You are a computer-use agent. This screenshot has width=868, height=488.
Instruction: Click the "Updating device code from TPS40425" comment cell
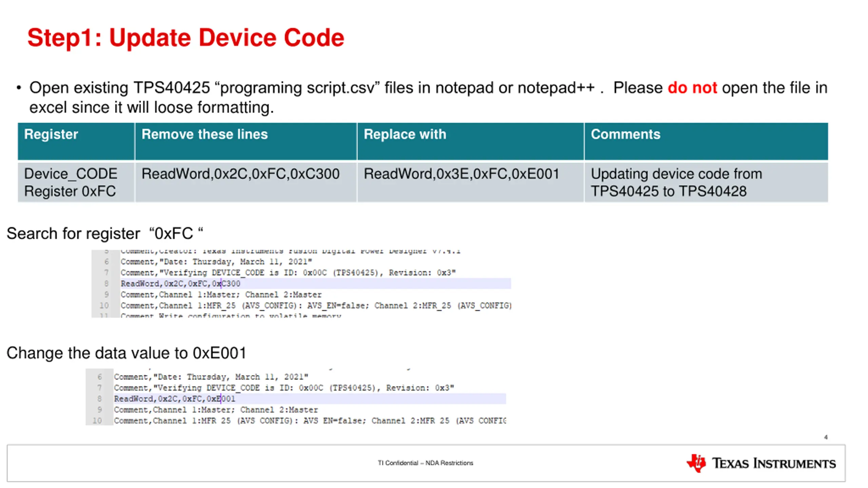click(x=706, y=182)
